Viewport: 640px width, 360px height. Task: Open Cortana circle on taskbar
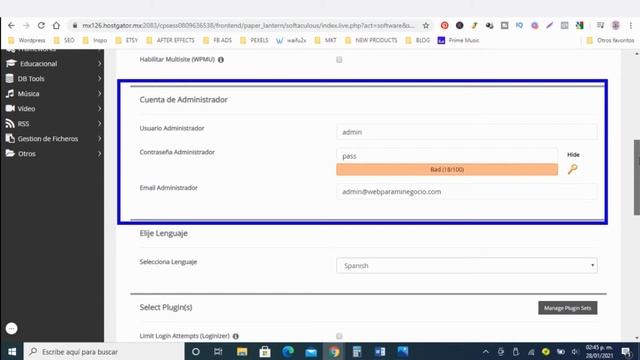click(x=196, y=351)
